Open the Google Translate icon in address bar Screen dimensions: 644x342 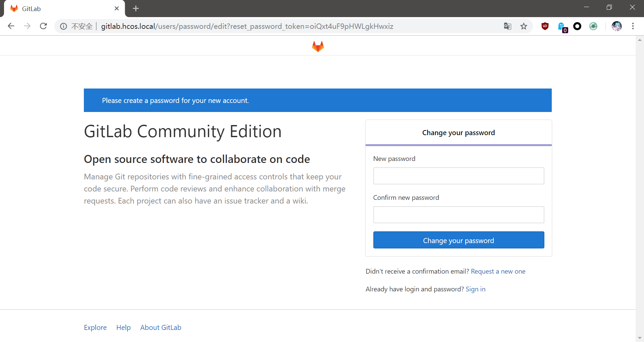[507, 26]
